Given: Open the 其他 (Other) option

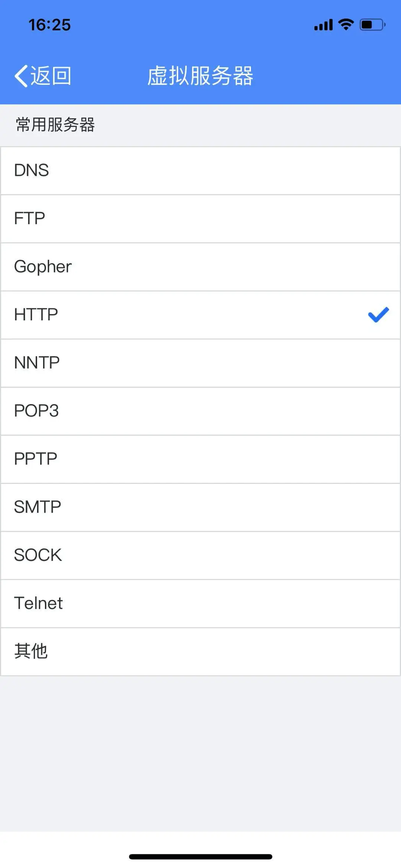Looking at the screenshot, I should 200,651.
